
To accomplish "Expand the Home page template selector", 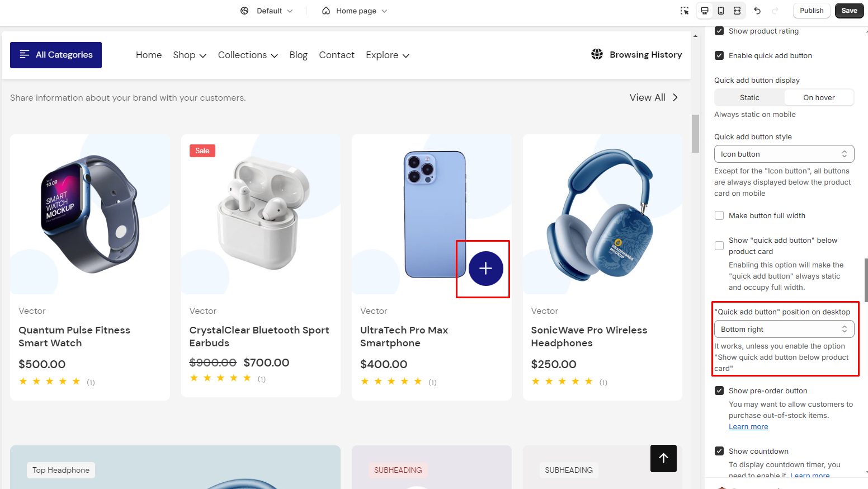I will [355, 11].
